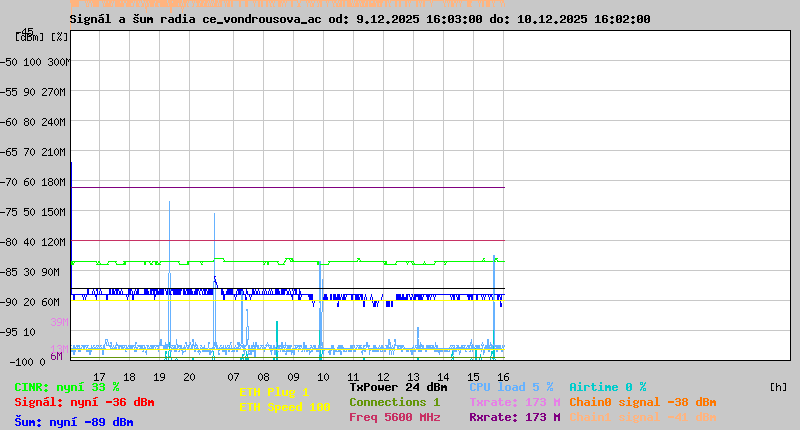
Task: Click the blue 'Šum: nyní -89 dBm' legend
Action: 74,422
